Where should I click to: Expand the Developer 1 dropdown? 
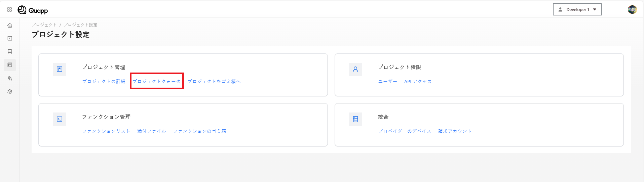[577, 10]
